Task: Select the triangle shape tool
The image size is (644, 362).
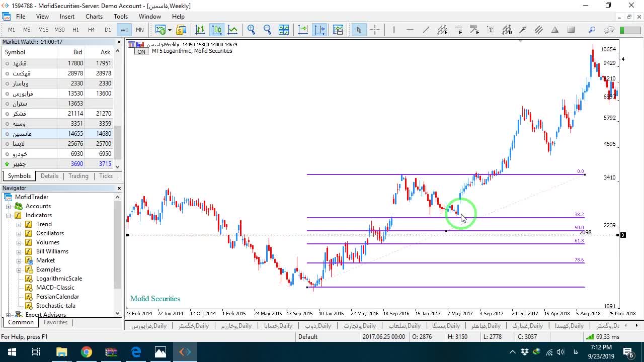Action: pyautogui.click(x=555, y=30)
